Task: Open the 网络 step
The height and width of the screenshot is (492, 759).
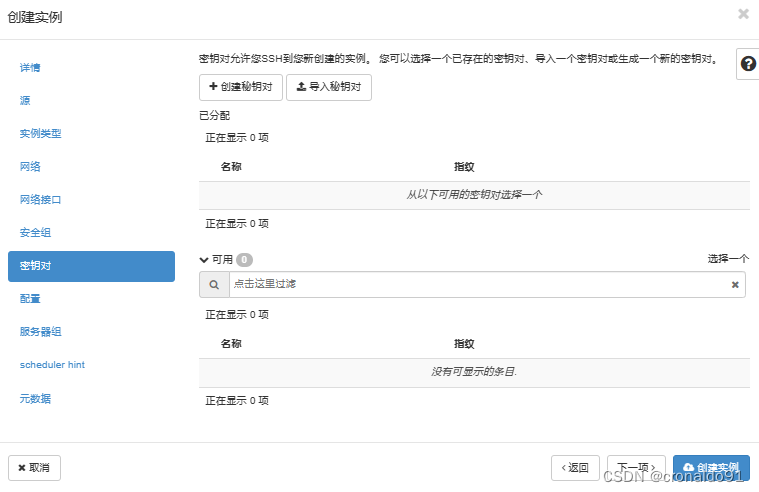Action: 30,167
